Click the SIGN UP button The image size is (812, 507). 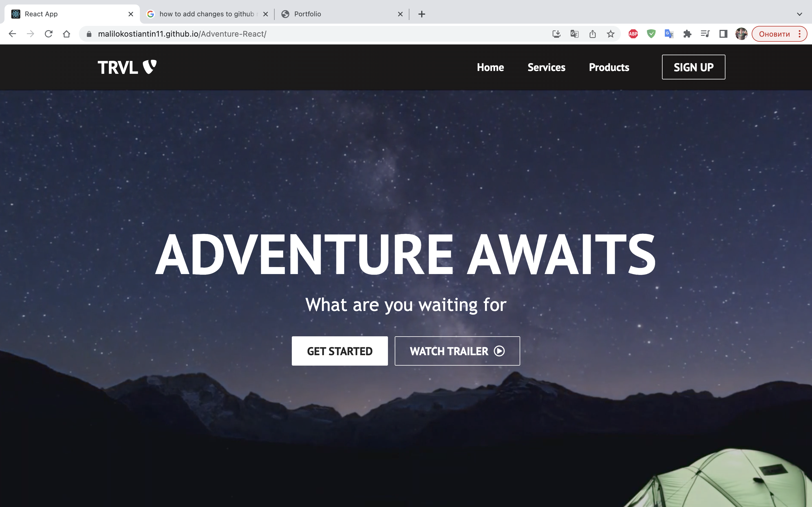pyautogui.click(x=693, y=67)
